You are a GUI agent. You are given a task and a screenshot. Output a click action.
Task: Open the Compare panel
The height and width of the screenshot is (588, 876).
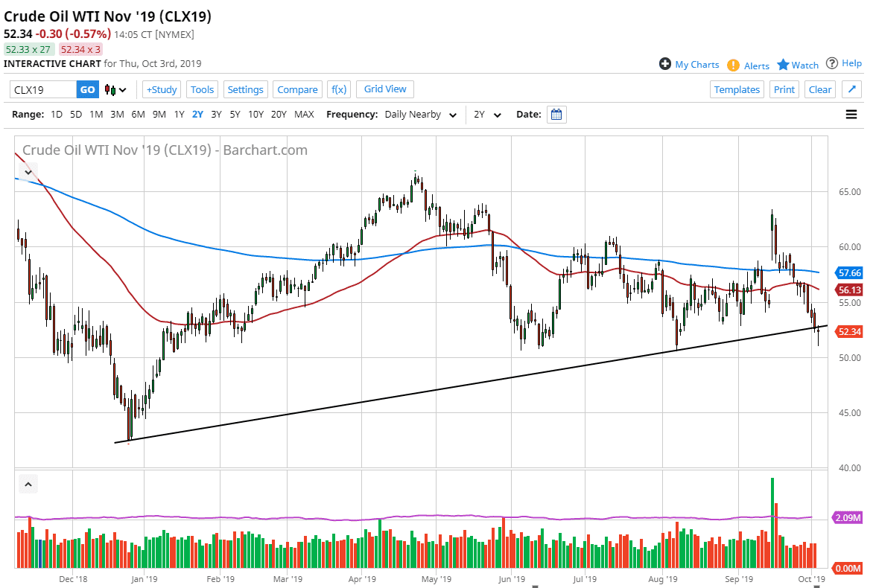tap(297, 89)
